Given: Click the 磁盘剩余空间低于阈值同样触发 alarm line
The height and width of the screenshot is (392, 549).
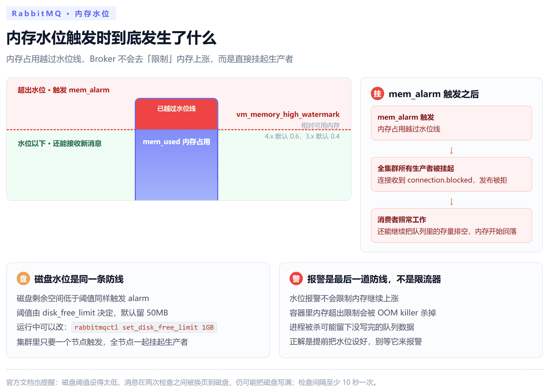Looking at the screenshot, I should (83, 298).
